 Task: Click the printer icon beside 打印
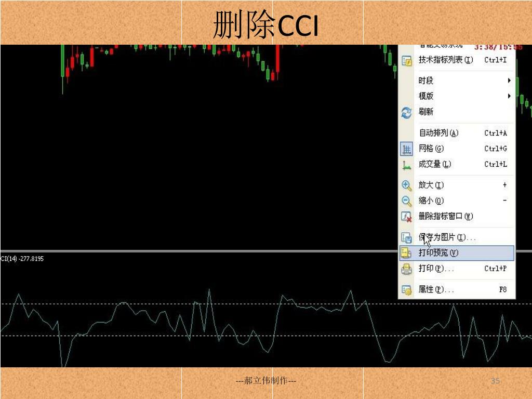[x=406, y=269]
